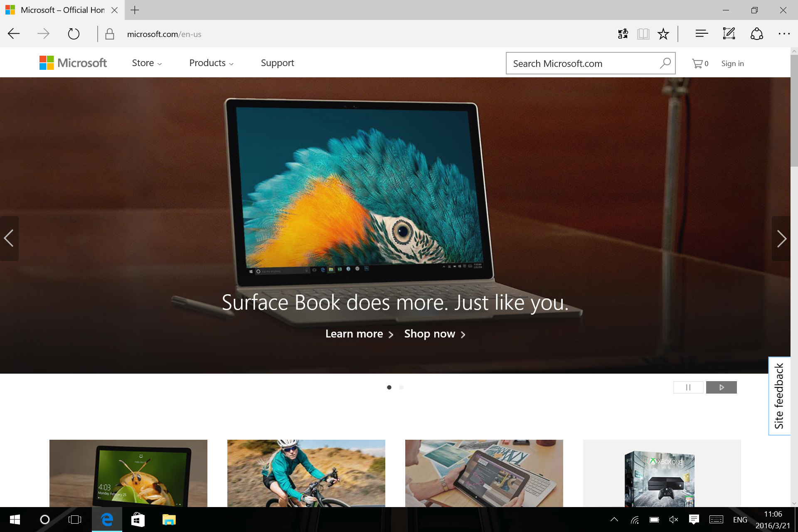Open Windows Store from the taskbar
Screen dimensions: 798x532
(x=138, y=520)
